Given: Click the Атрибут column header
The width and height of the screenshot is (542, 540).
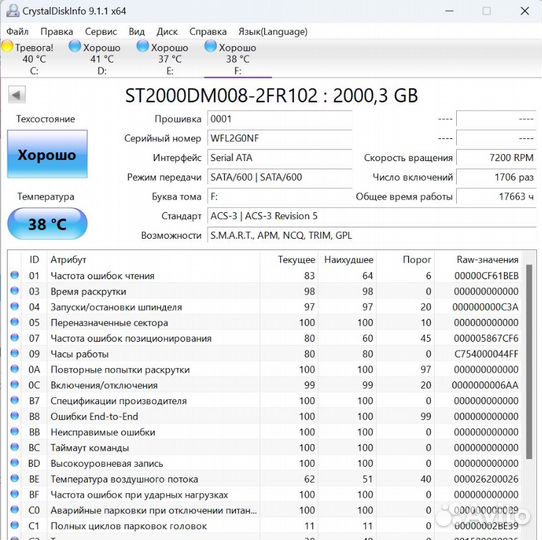Looking at the screenshot, I should click(153, 259).
